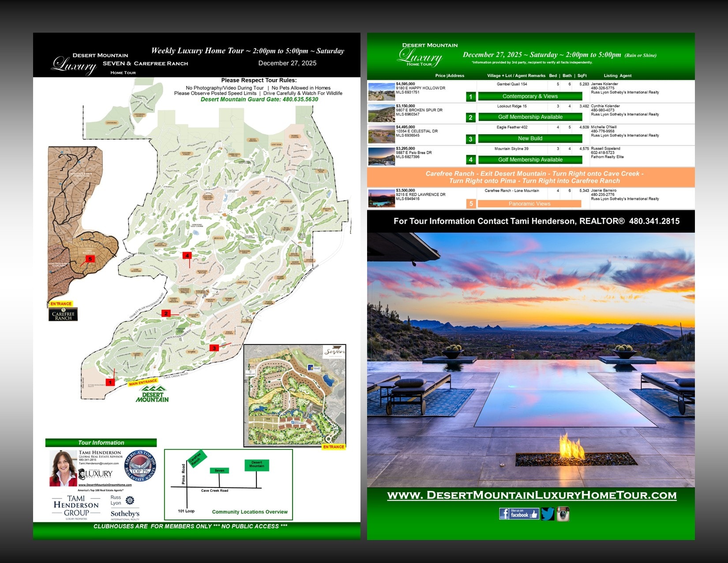Click the Instagram camera icon
Viewport: 728px width, 563px height.
[x=563, y=514]
